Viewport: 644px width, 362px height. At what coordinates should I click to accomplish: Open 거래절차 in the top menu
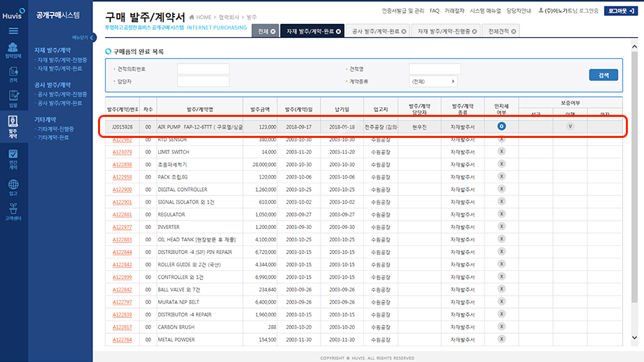tap(454, 11)
